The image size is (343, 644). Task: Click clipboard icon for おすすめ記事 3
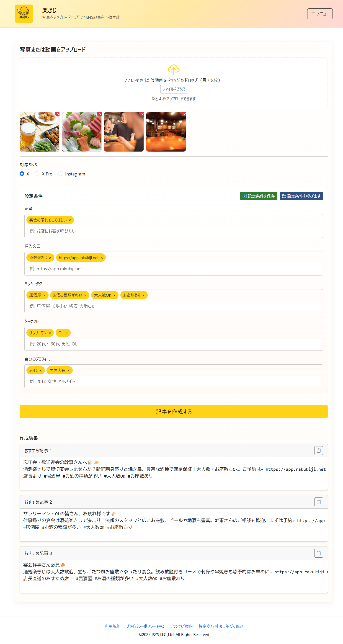click(x=319, y=553)
